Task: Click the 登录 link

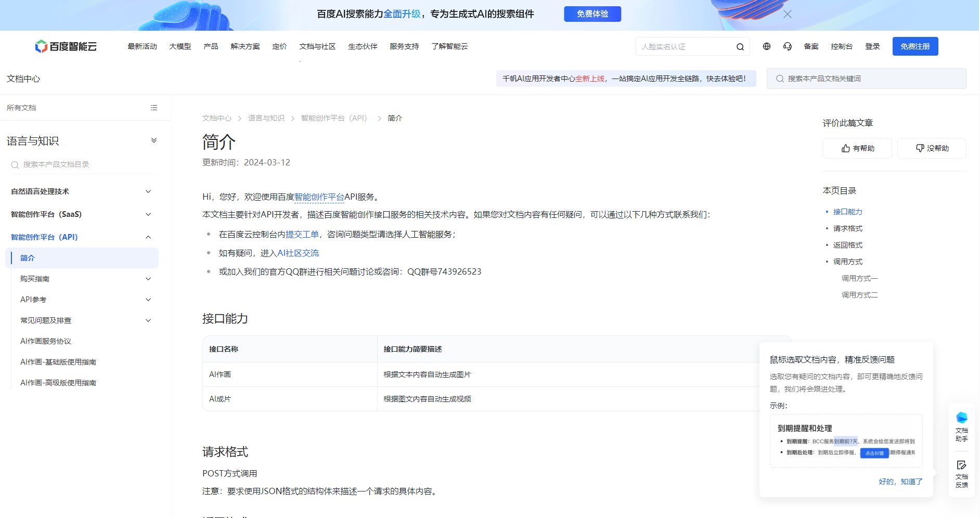Action: pyautogui.click(x=872, y=46)
